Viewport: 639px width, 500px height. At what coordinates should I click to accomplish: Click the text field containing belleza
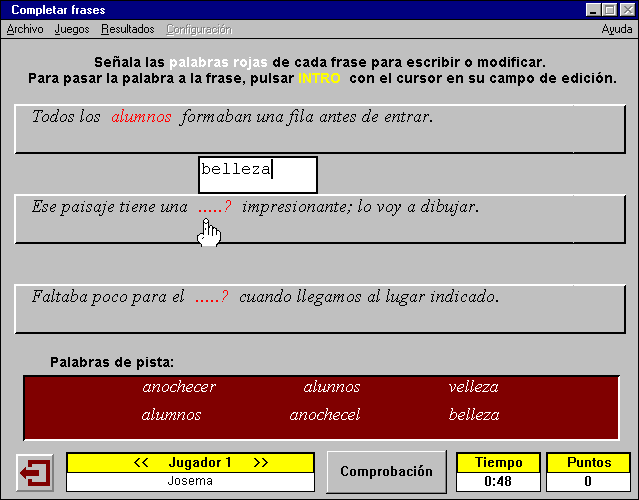point(257,174)
